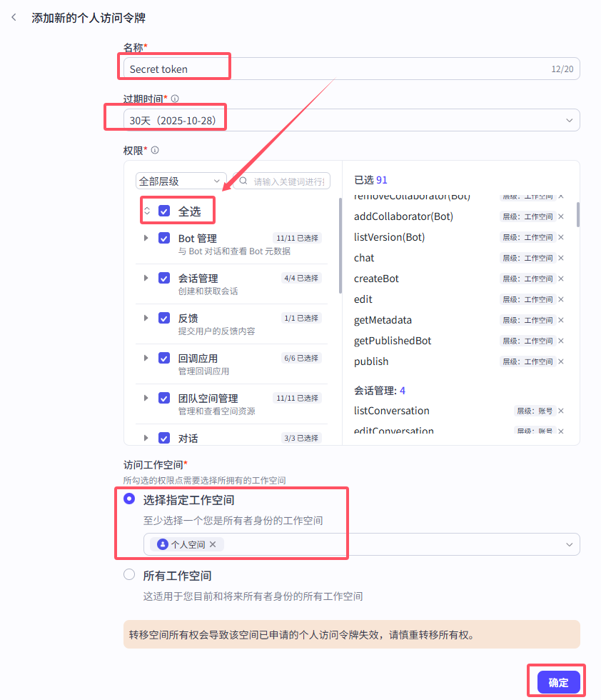The width and height of the screenshot is (601, 700).
Task: Click info icon next to 过期时间 label
Action: click(175, 99)
